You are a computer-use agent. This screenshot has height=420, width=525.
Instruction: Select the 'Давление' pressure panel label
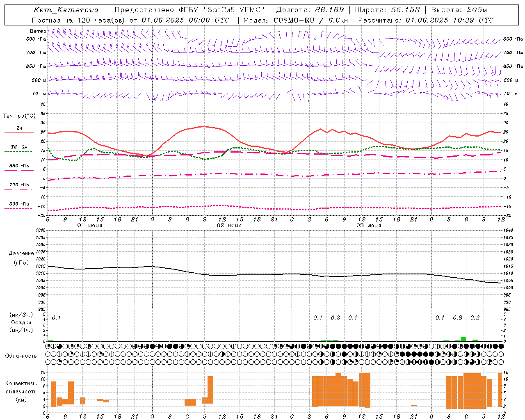[21, 253]
